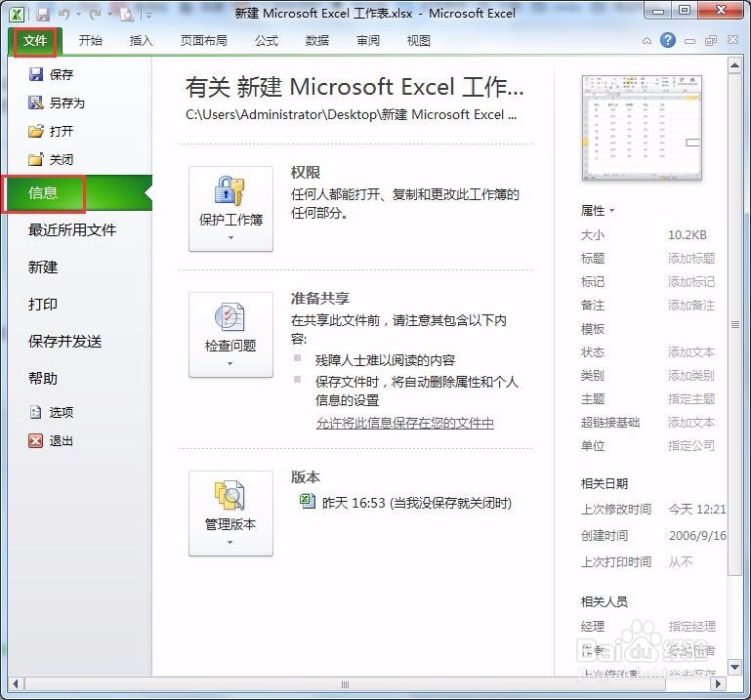The width and height of the screenshot is (751, 700).
Task: Click the horizontal scrollbar right arrow
Action: (718, 684)
